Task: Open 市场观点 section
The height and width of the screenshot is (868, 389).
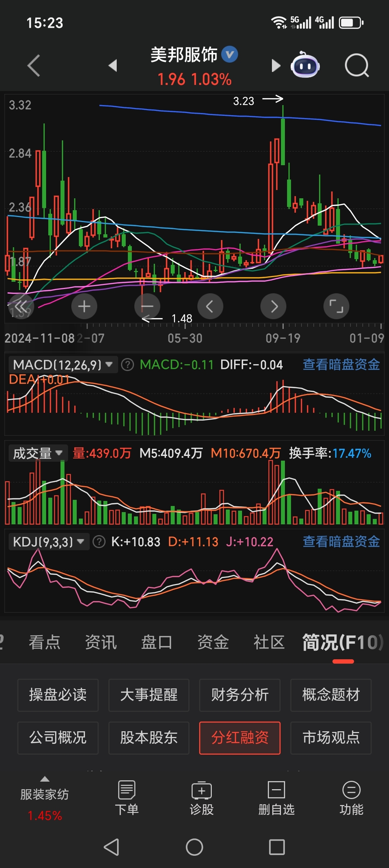Action: tap(331, 738)
